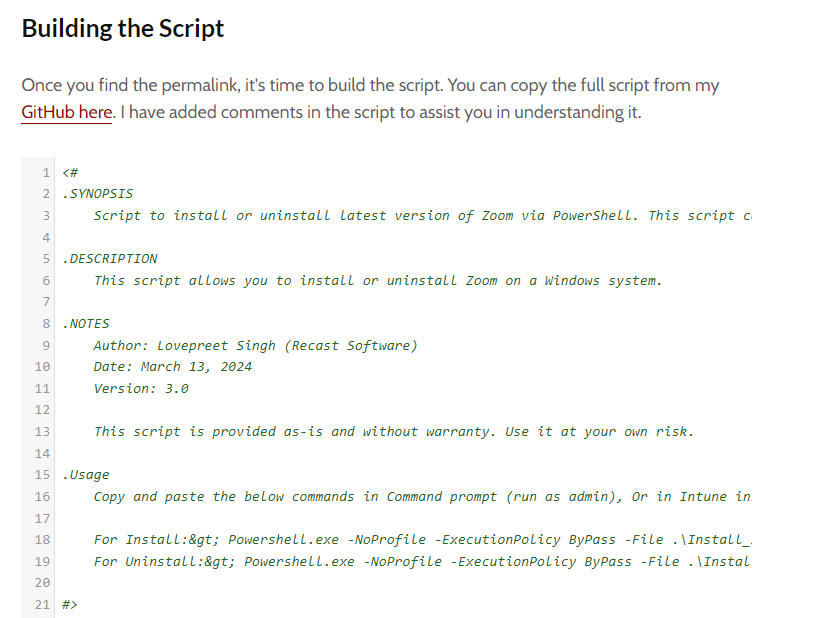Screen dimensions: 822x618
Task: Select line number 1 in code gutter
Action: click(46, 172)
